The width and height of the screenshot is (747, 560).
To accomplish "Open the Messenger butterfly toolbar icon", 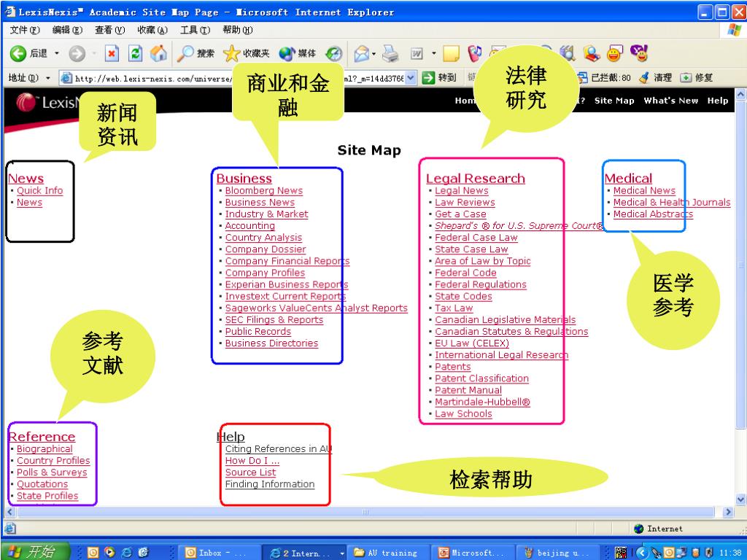I will point(474,53).
